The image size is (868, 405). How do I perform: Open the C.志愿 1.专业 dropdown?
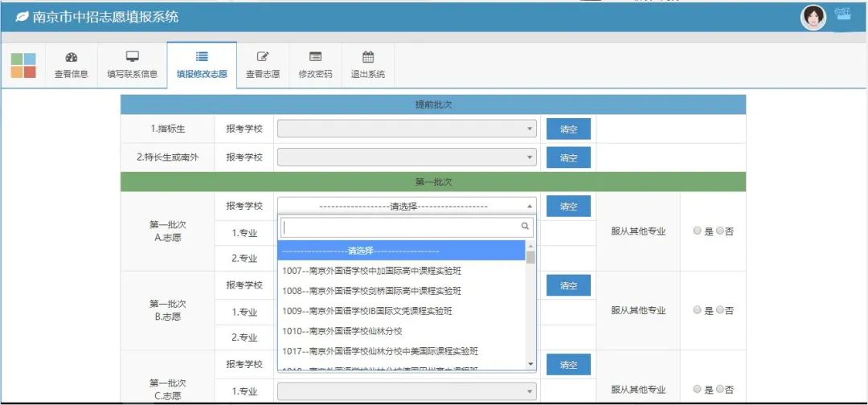[x=407, y=392]
